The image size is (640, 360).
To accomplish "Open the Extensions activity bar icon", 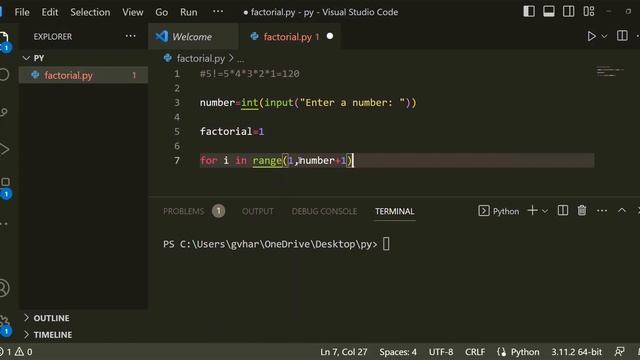I will coord(5,187).
